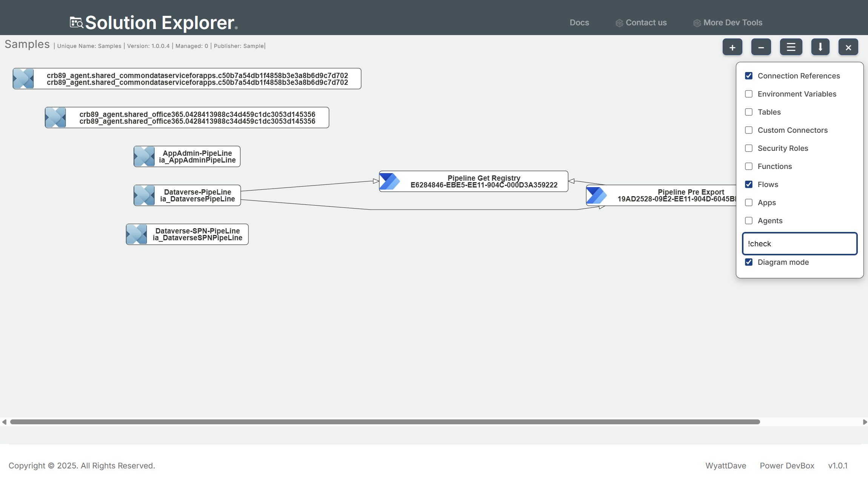This screenshot has width=868, height=482.
Task: Enable the Environment Variables checkbox
Action: tap(749, 94)
